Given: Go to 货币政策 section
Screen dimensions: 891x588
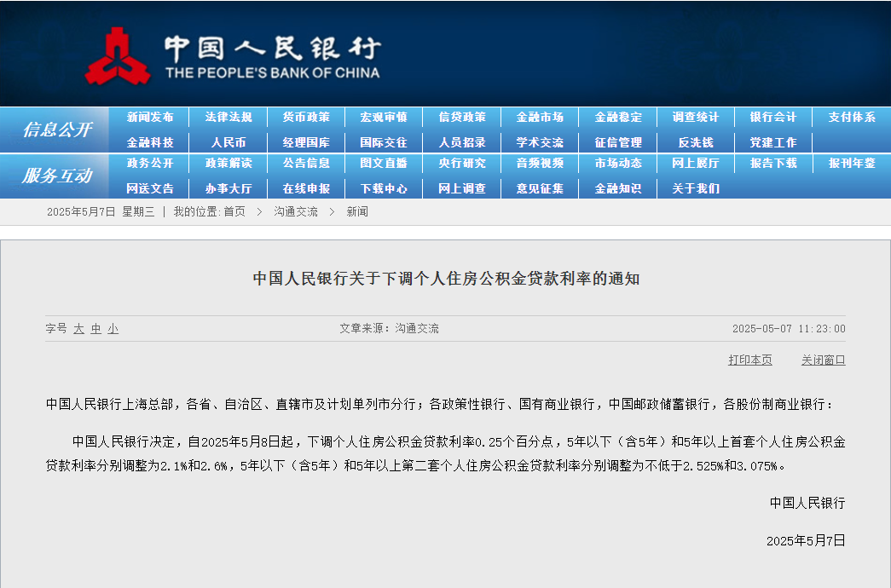Looking at the screenshot, I should click(x=306, y=117).
